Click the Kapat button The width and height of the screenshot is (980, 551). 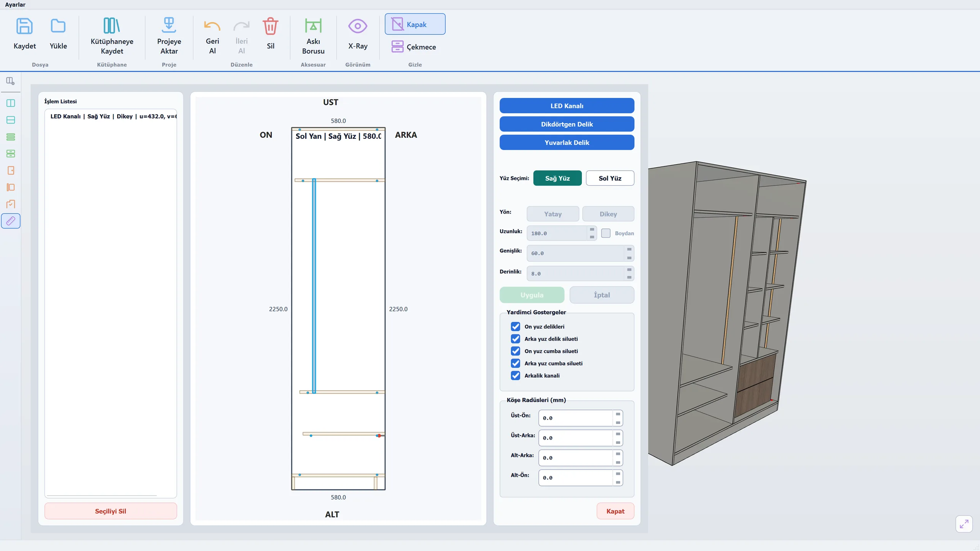pyautogui.click(x=615, y=511)
